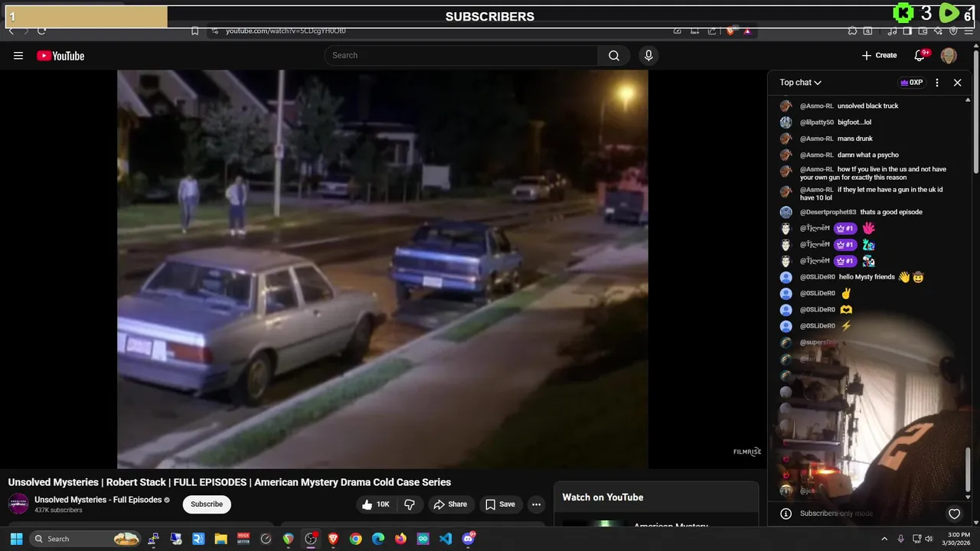
Task: Close the live chat panel
Action: pos(957,83)
